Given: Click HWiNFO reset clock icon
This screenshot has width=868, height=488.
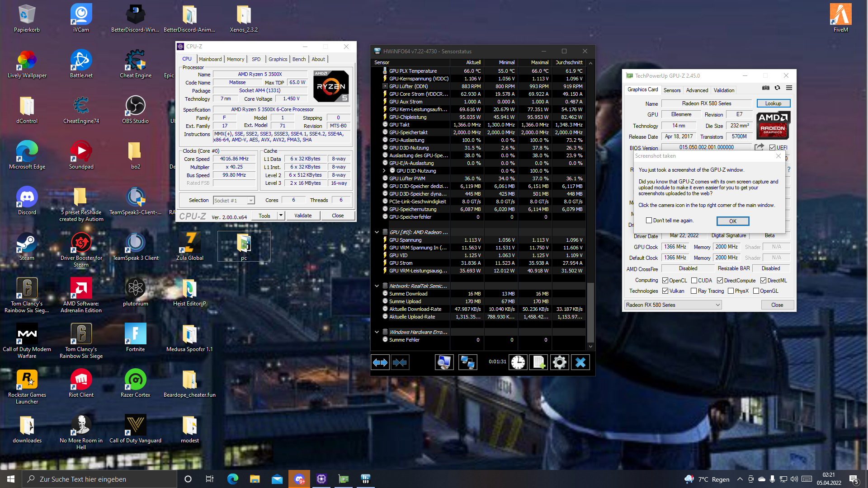Looking at the screenshot, I should point(518,362).
